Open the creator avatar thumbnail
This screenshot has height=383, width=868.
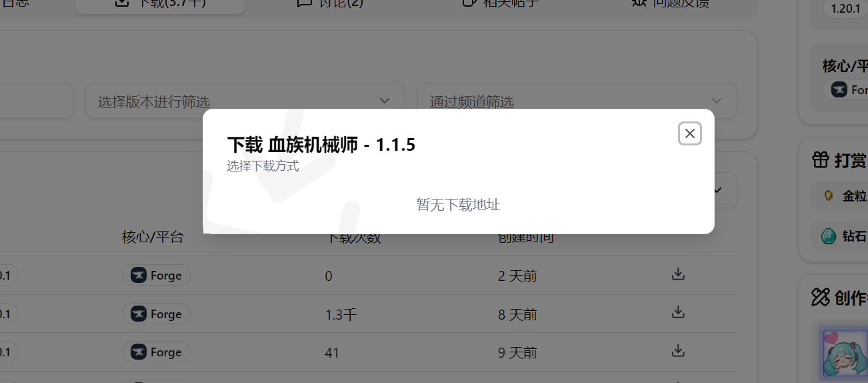843,352
